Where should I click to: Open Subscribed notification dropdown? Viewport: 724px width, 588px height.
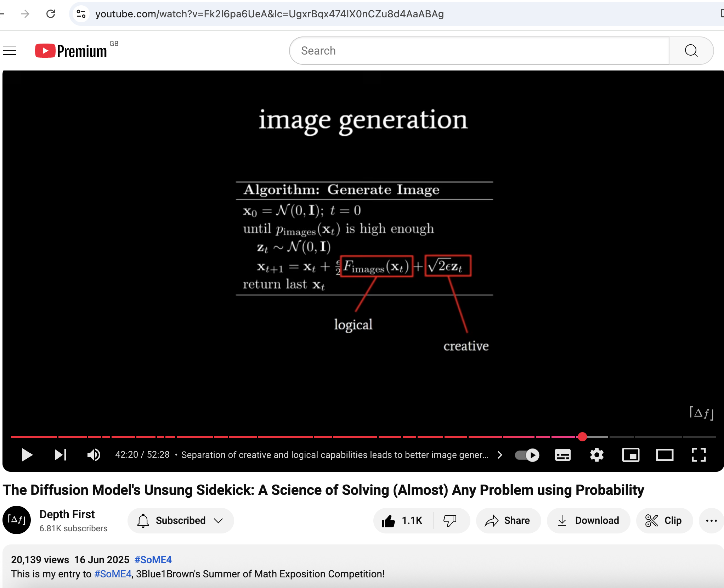tap(181, 520)
